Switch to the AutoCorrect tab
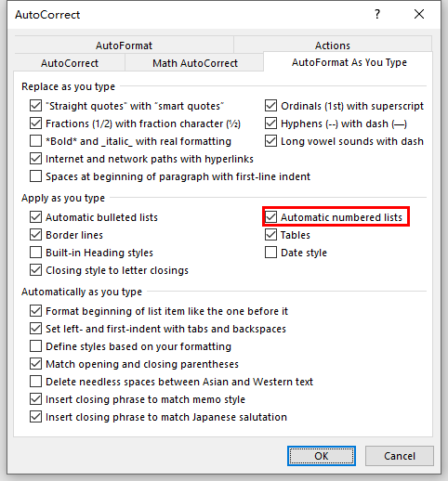The image size is (448, 481). click(70, 63)
